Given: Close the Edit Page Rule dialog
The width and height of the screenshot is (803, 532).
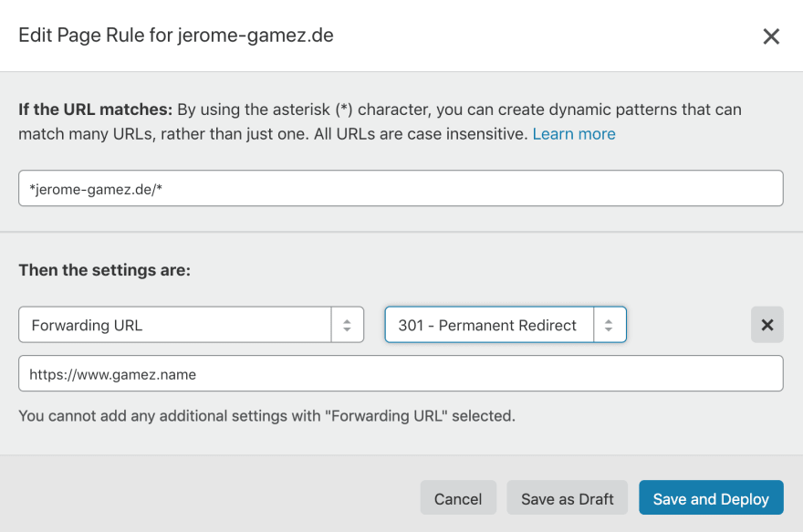Looking at the screenshot, I should click(x=771, y=37).
